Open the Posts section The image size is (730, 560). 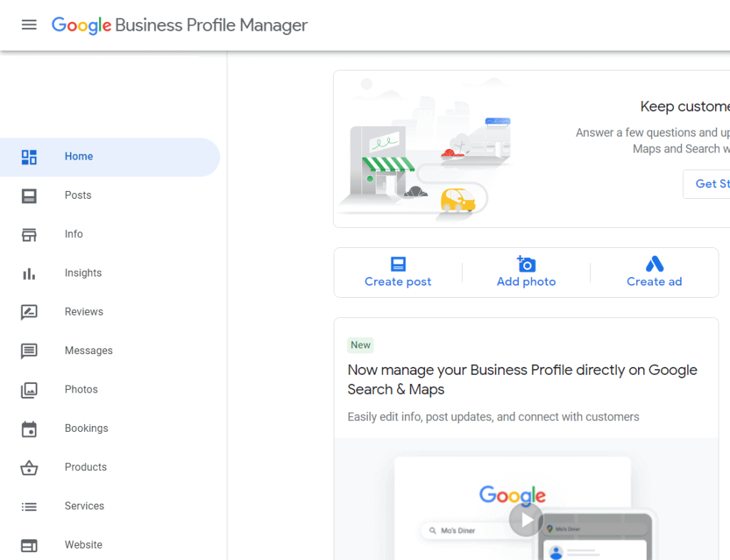110,195
